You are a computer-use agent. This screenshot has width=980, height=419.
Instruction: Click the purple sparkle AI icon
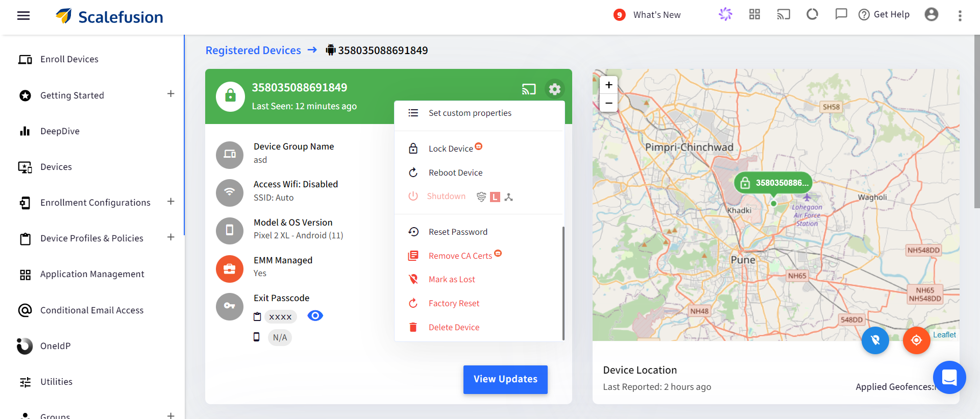(x=725, y=14)
